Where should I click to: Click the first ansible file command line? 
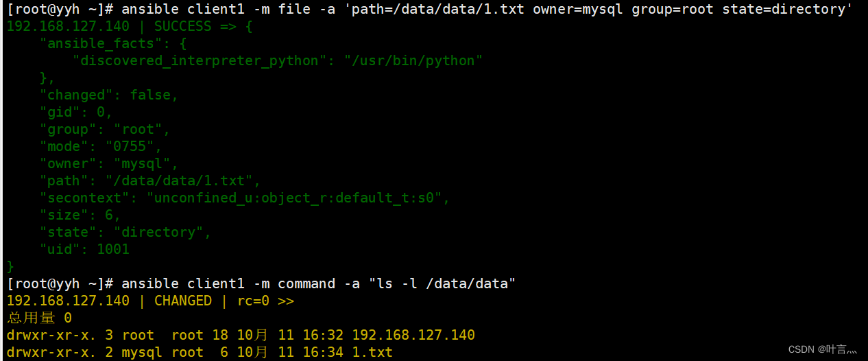pos(429,9)
